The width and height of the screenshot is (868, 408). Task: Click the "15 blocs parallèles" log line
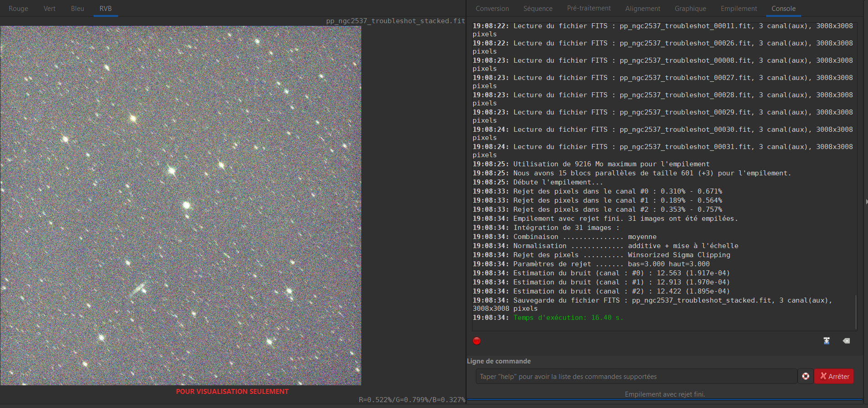[632, 173]
